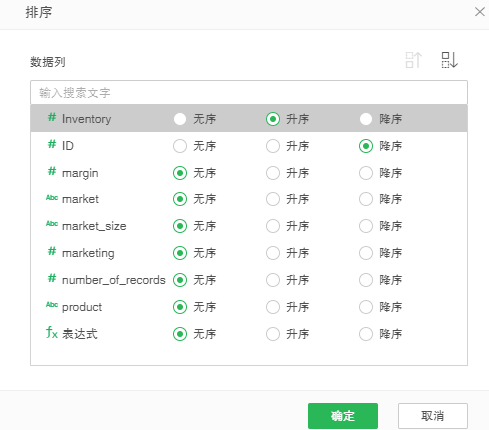
Task: Confirm sorting with 确定 button
Action: click(343, 416)
